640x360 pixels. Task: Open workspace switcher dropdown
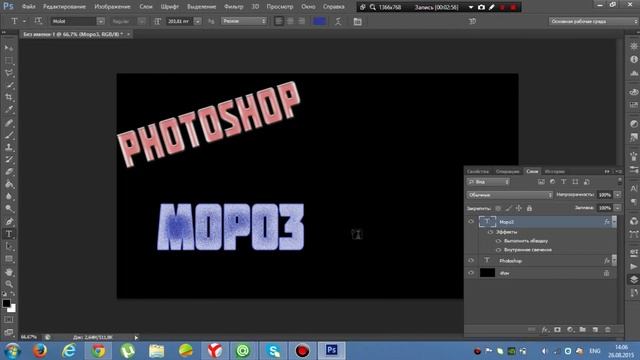tap(594, 21)
